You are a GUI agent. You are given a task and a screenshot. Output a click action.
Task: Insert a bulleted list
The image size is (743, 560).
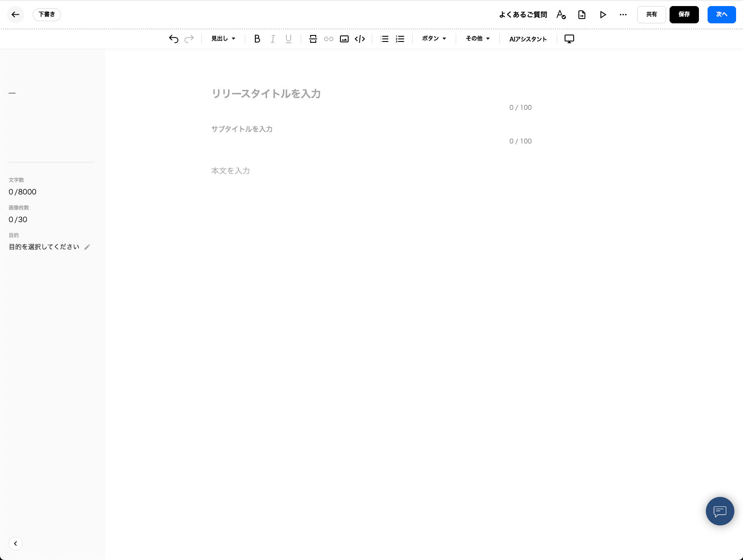(384, 39)
